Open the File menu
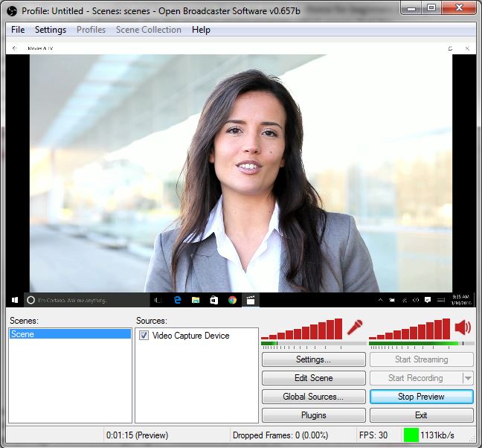 tap(18, 30)
